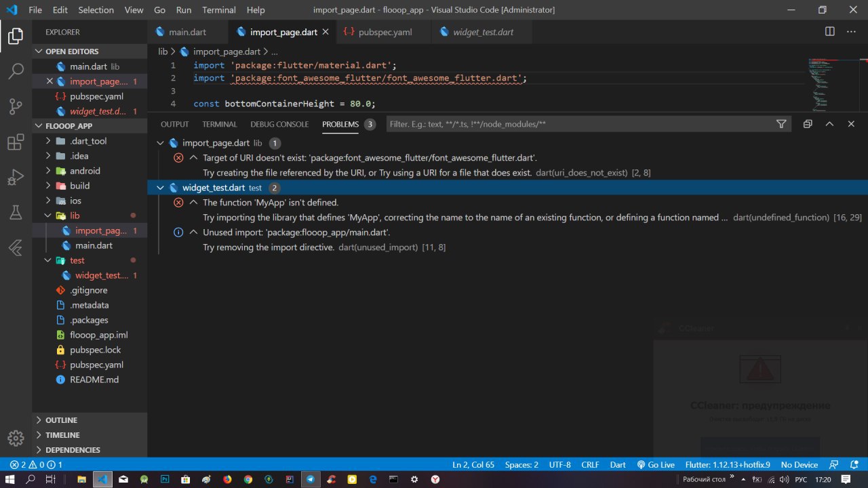Expand the .dart_tool folder
Image resolution: width=868 pixels, height=488 pixels.
point(47,141)
